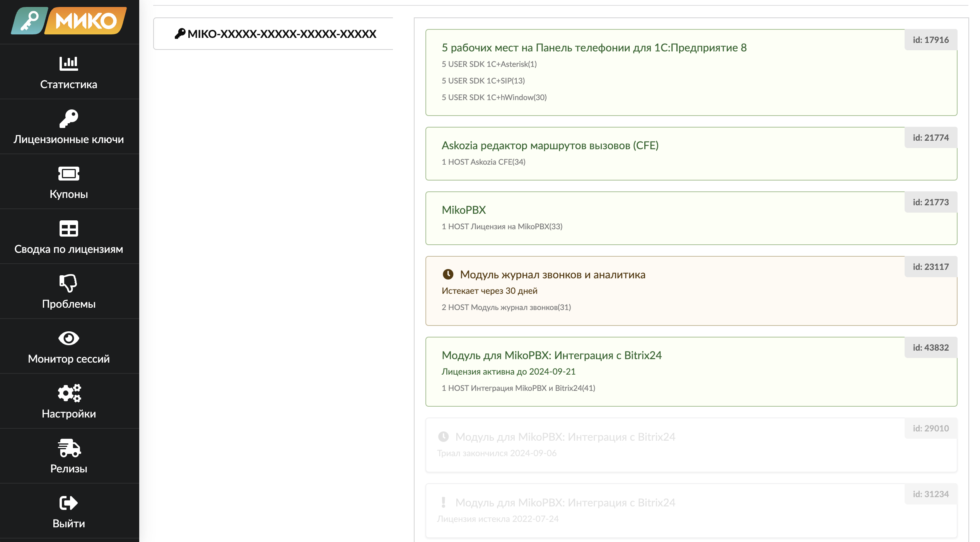Click the Монитор сессий eye icon
Image resolution: width=980 pixels, height=542 pixels.
pos(69,338)
